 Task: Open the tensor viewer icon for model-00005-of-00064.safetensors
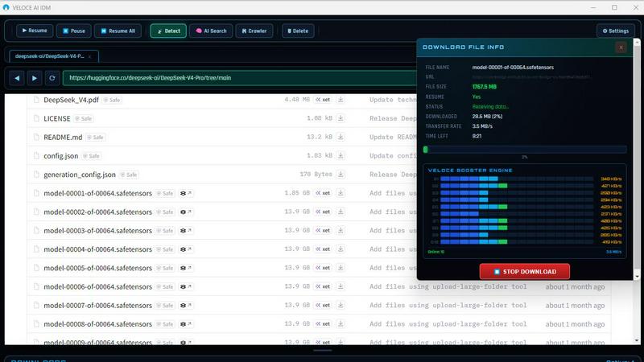186,268
